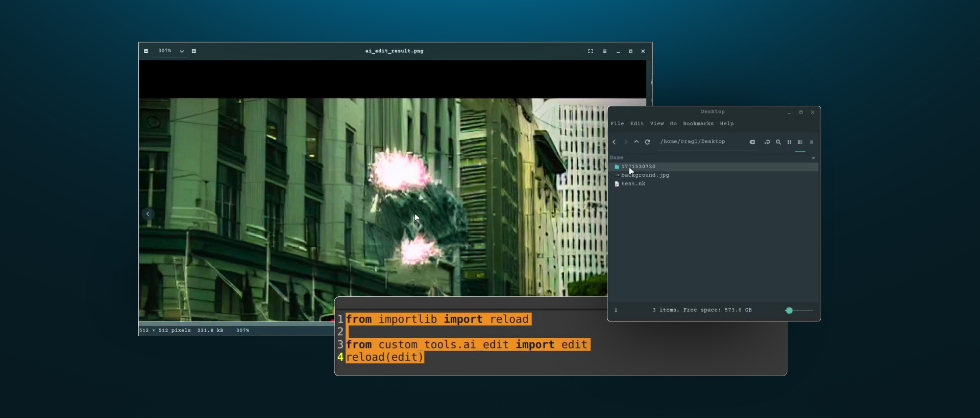
Task: Open the View menu in file manager
Action: point(657,124)
